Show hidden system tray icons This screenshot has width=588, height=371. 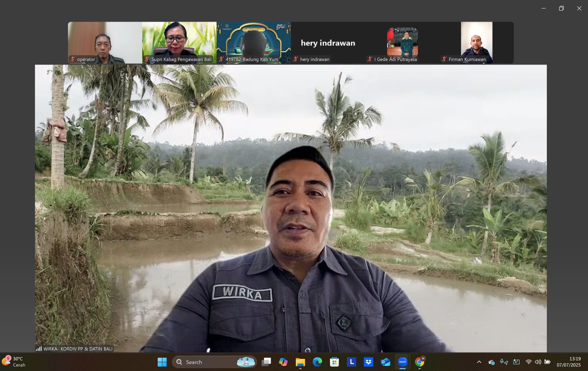tap(479, 362)
